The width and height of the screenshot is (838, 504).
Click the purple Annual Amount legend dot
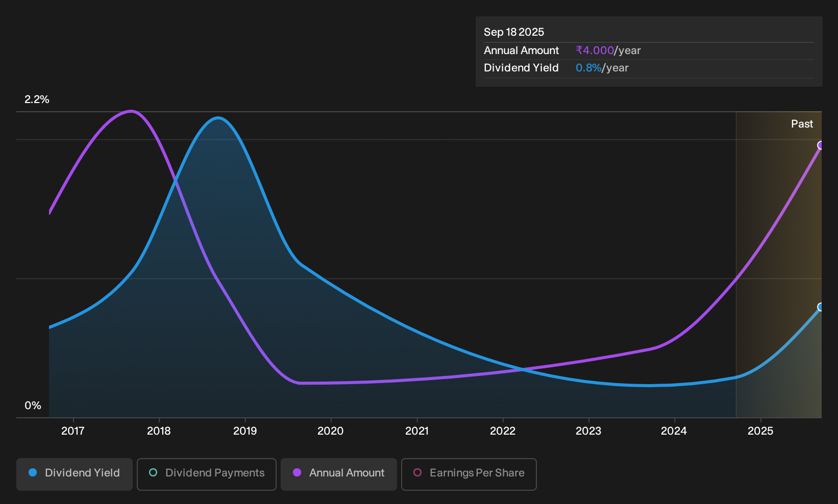coord(297,473)
